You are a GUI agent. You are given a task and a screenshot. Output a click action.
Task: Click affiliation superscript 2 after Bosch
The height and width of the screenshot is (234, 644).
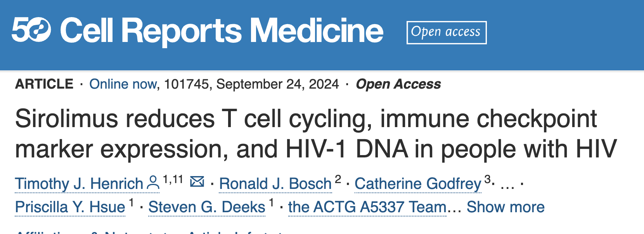click(x=338, y=179)
